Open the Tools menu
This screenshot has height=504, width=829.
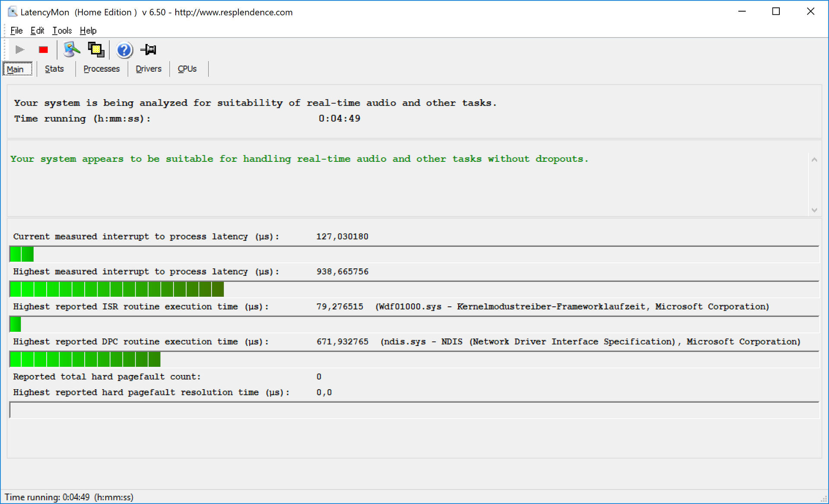tap(62, 31)
